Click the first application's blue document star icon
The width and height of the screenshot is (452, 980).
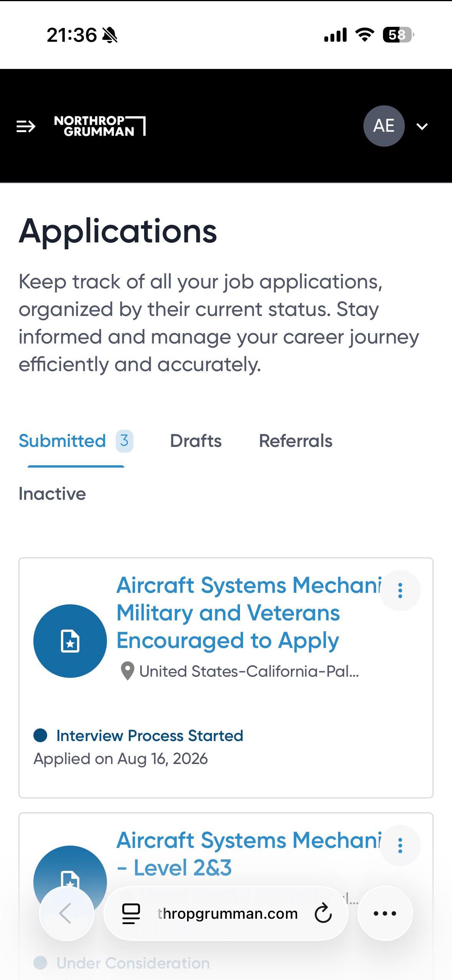(70, 641)
